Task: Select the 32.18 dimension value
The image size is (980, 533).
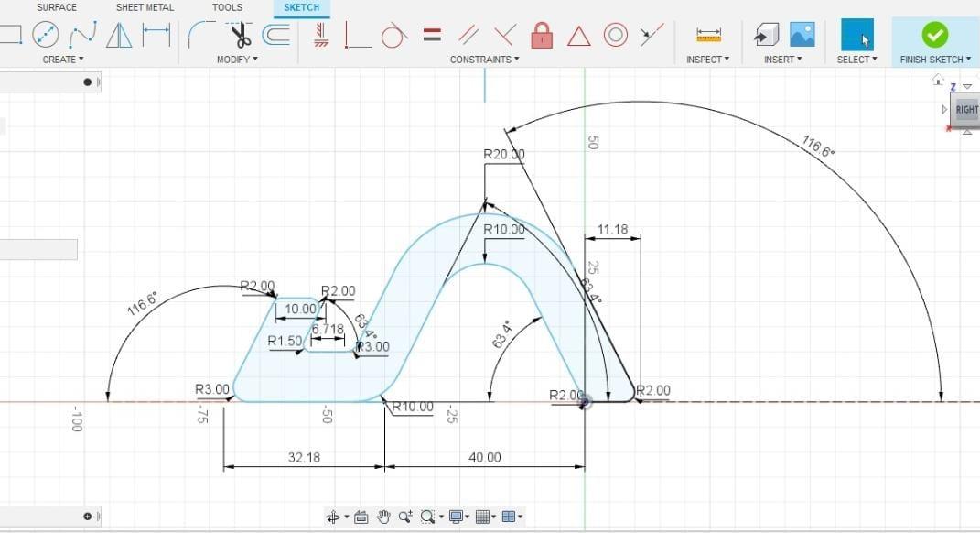Action: point(305,457)
